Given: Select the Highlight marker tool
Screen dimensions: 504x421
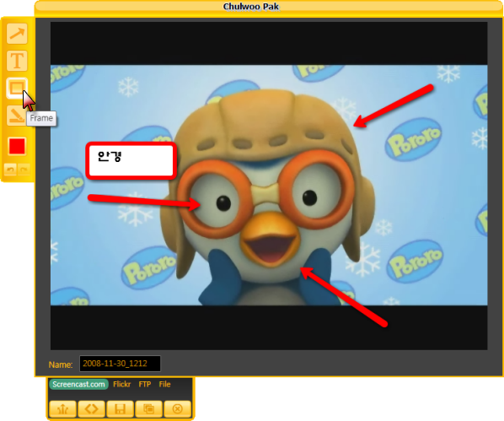Looking at the screenshot, I should tap(15, 116).
